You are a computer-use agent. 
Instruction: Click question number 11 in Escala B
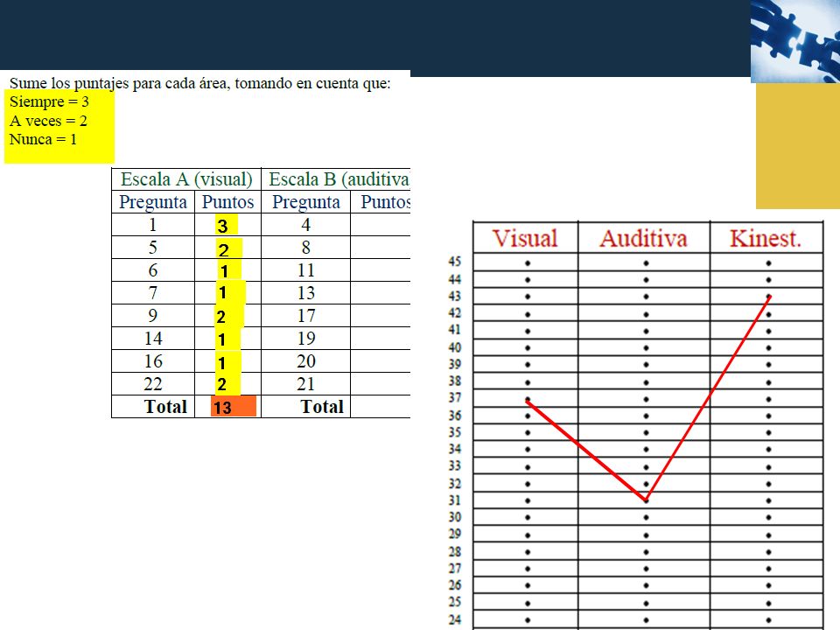(x=306, y=270)
